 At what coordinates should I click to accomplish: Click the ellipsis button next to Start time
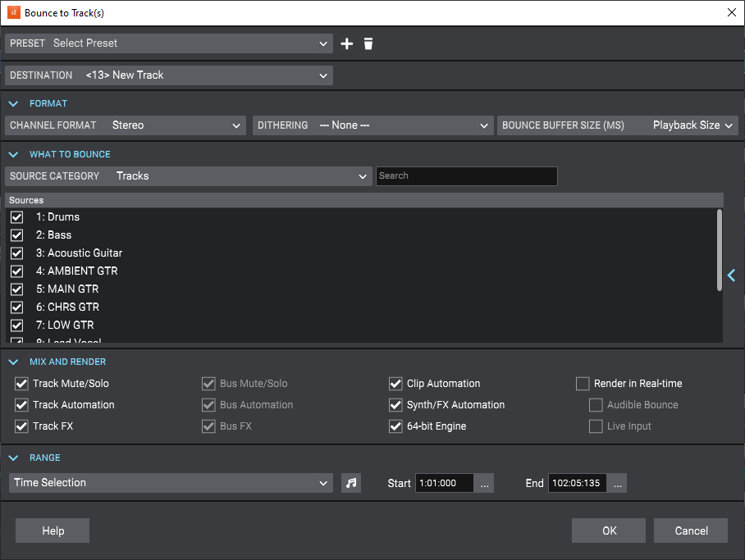coord(486,483)
